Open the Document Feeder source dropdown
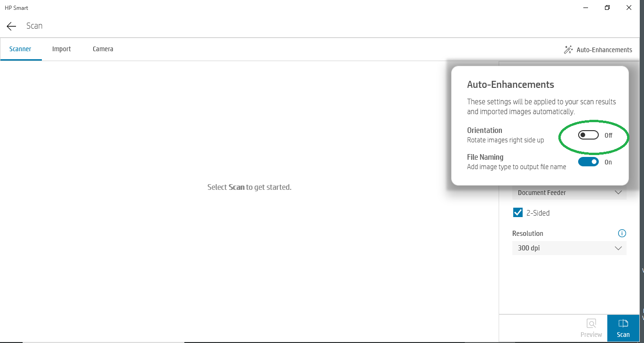 pos(569,192)
